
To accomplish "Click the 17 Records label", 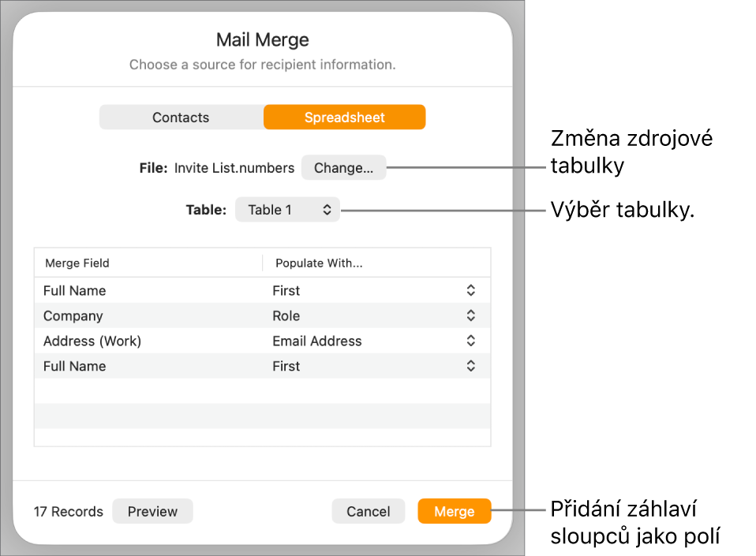I will 69,511.
